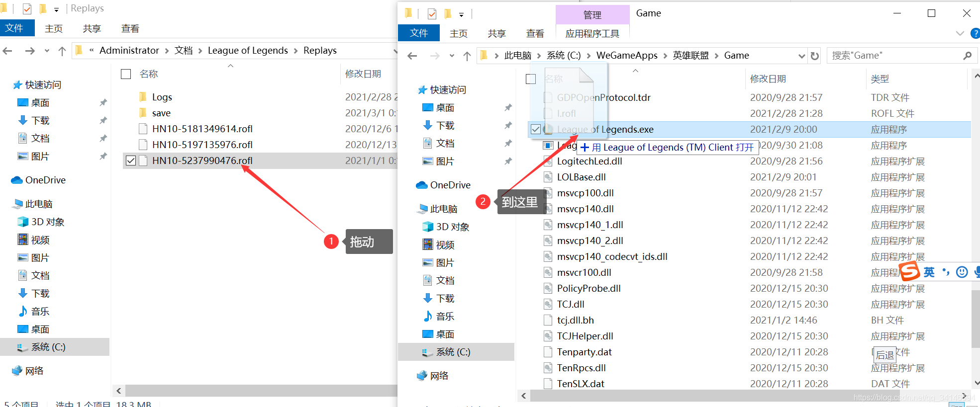Select LogitechLed.dll in Game window
Image resolution: width=980 pixels, height=407 pixels.
pyautogui.click(x=589, y=161)
